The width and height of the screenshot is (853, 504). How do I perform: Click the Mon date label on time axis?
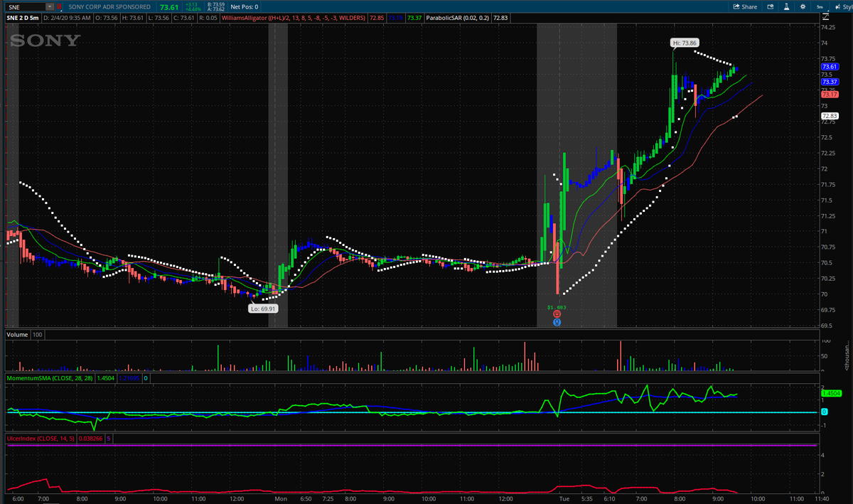click(x=281, y=499)
